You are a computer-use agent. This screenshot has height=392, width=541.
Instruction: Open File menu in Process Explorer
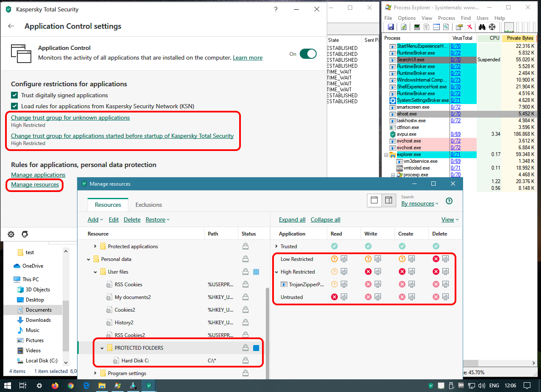[x=388, y=18]
